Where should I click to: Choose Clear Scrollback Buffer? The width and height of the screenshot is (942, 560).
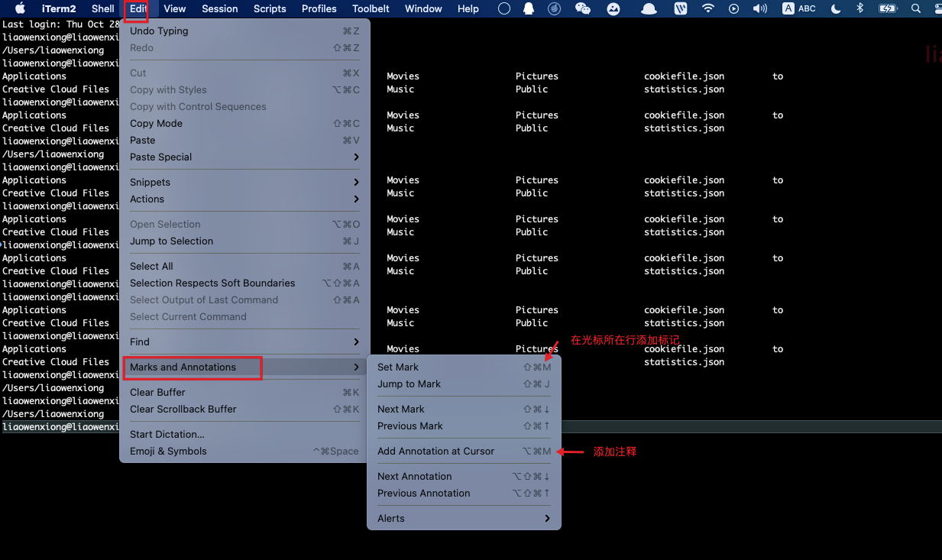pos(244,409)
